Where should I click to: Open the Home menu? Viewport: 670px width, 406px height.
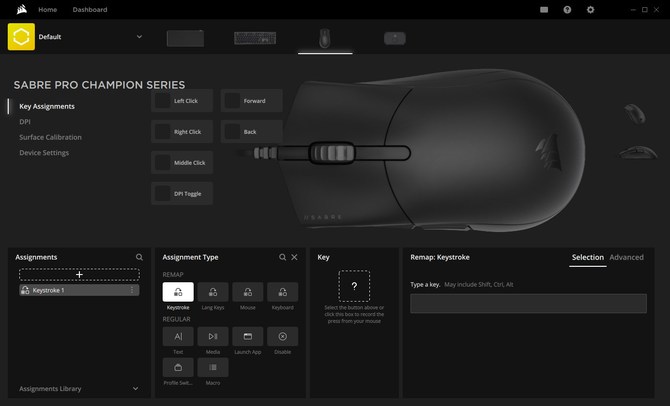(x=47, y=9)
